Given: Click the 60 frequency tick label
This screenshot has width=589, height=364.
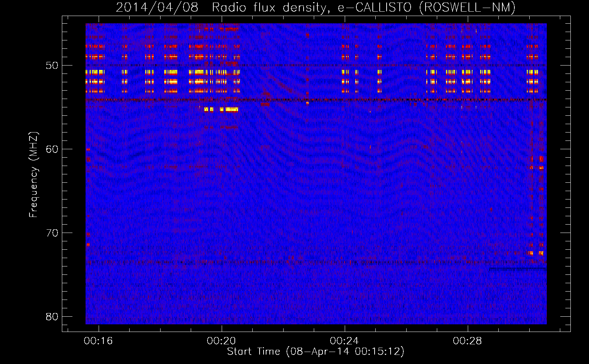Looking at the screenshot, I should tap(52, 149).
